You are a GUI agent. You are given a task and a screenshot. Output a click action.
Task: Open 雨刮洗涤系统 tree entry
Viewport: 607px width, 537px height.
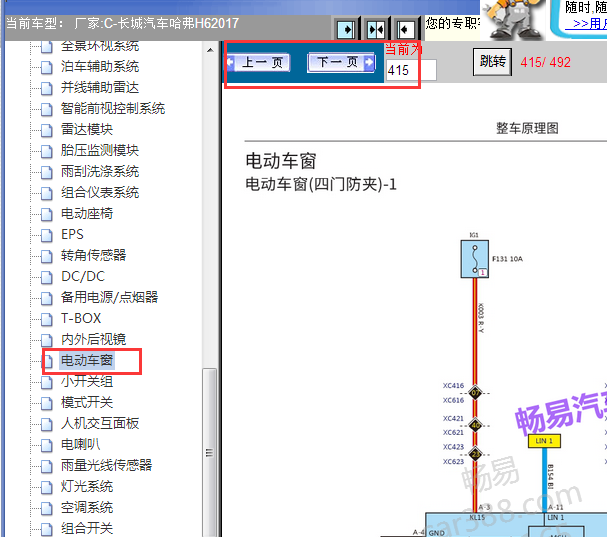(100, 172)
